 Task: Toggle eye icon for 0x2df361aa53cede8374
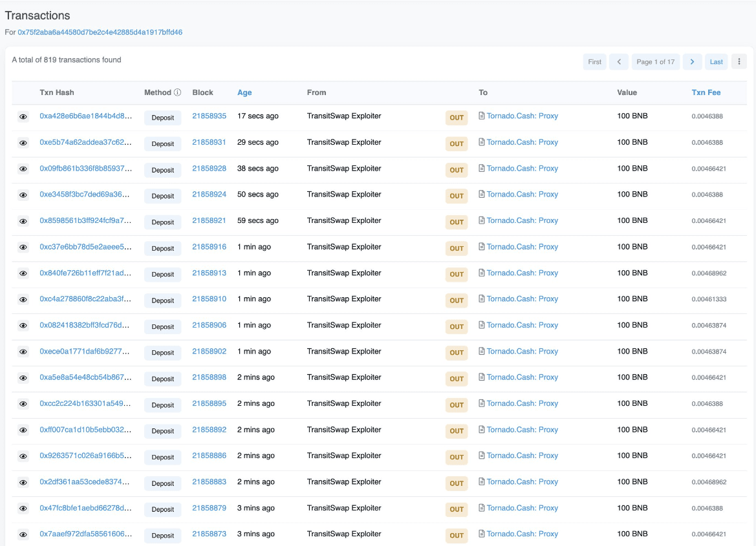click(x=23, y=483)
